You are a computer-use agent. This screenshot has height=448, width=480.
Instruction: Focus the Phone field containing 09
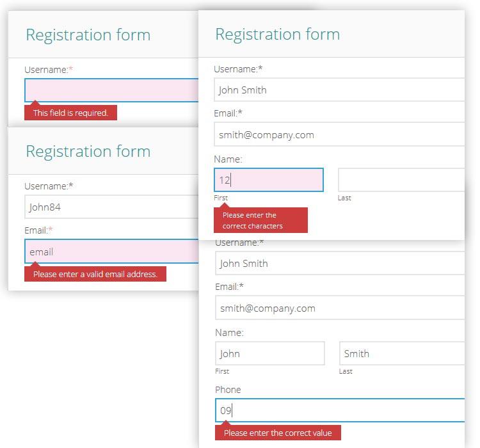[x=340, y=410]
